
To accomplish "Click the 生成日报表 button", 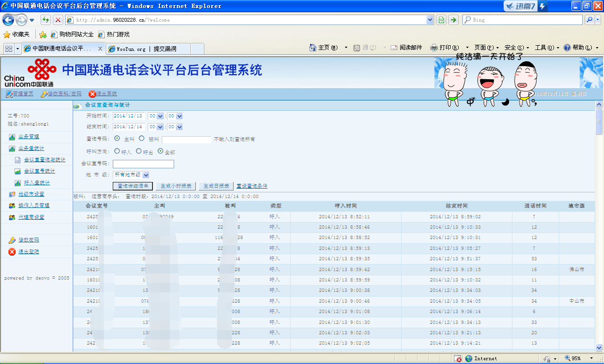I will pos(217,186).
